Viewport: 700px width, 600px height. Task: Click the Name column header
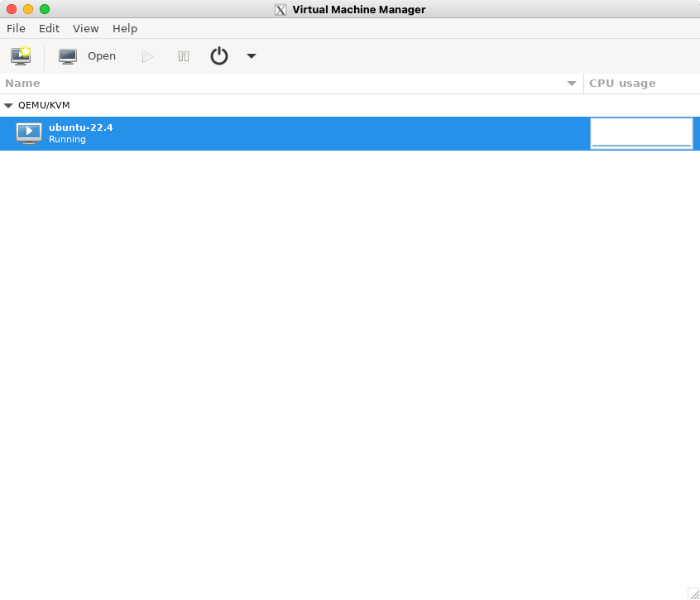[22, 84]
